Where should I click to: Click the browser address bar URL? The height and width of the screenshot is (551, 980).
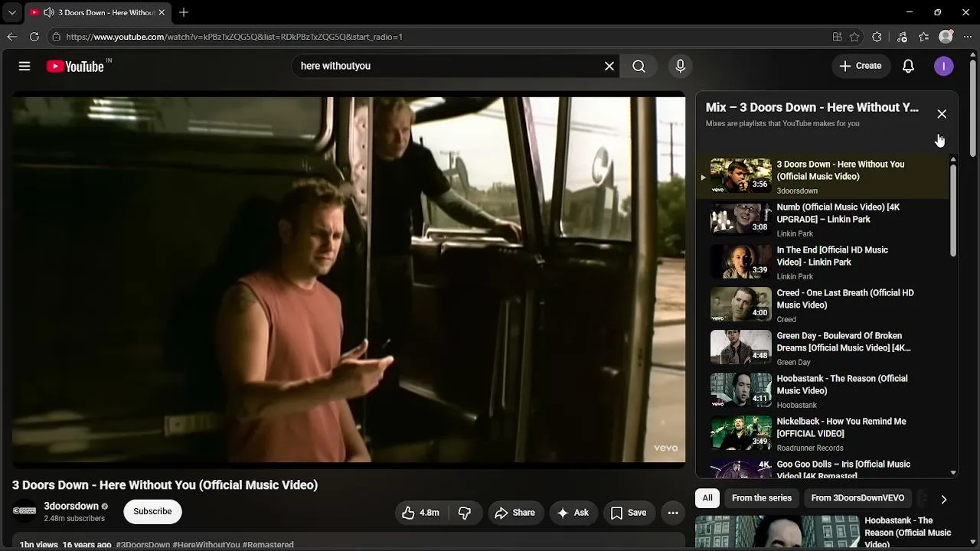(234, 37)
